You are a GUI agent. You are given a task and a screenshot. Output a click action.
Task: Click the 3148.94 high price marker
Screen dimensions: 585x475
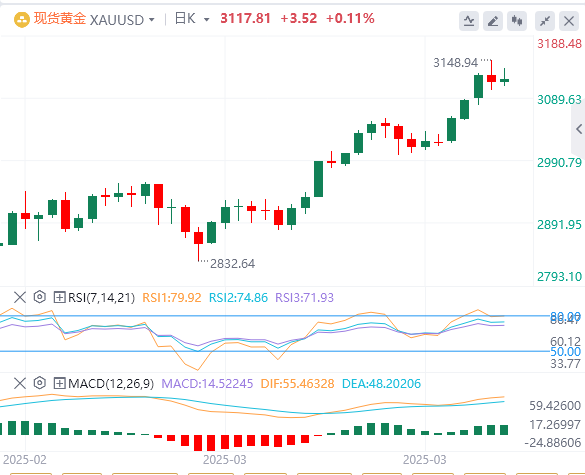(x=456, y=63)
